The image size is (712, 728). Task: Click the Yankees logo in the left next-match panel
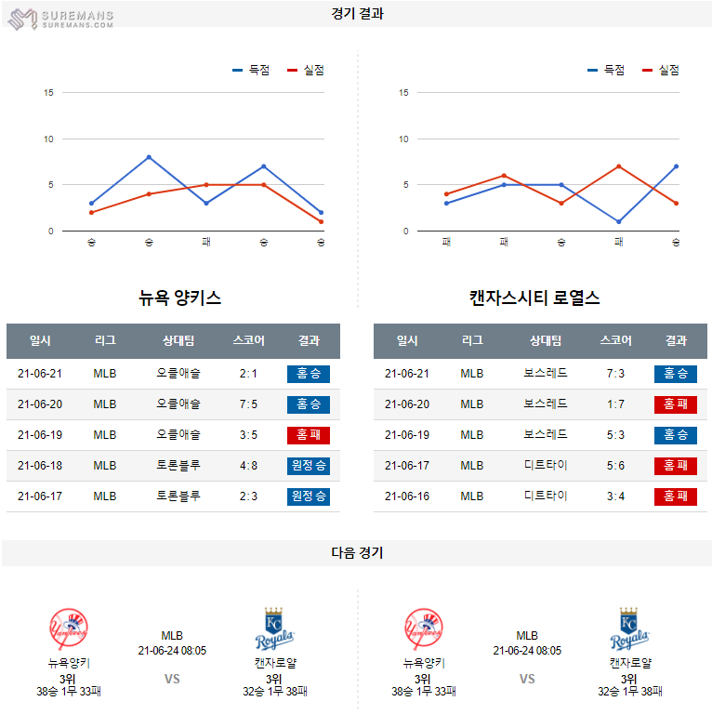click(x=67, y=629)
